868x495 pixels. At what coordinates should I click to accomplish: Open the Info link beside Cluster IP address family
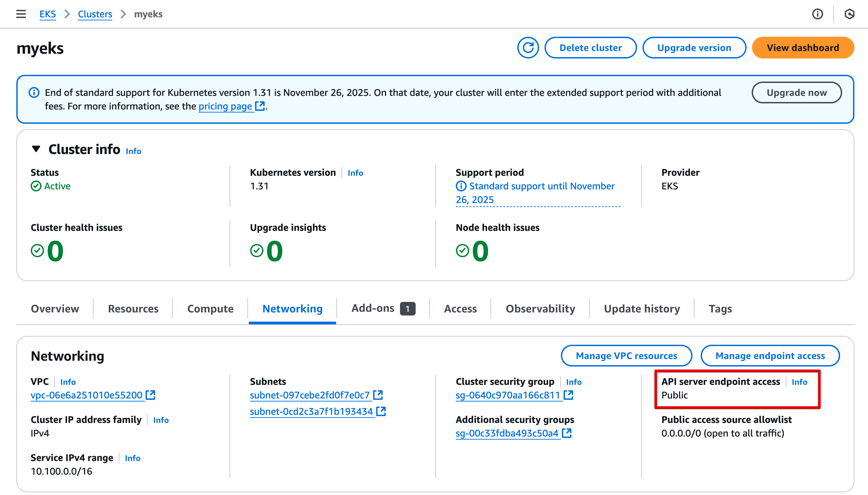point(161,420)
